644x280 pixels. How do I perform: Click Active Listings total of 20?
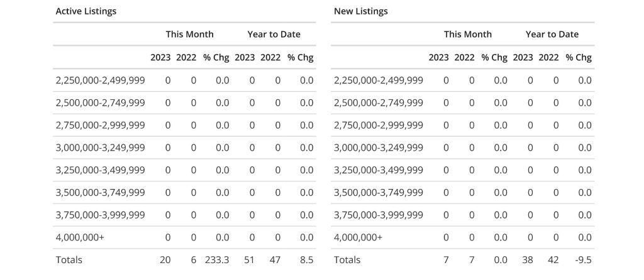pos(165,259)
